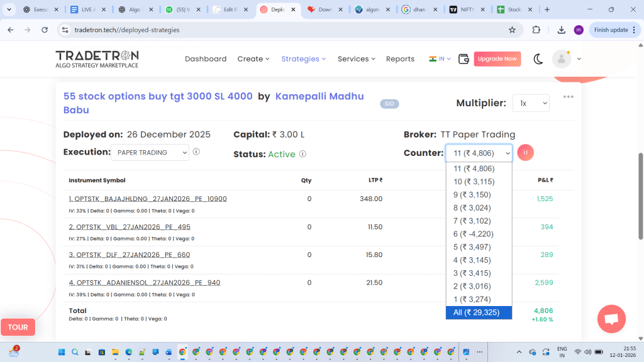Viewport: 644px width, 362px height.
Task: Open the chat support bubble
Action: click(x=611, y=319)
